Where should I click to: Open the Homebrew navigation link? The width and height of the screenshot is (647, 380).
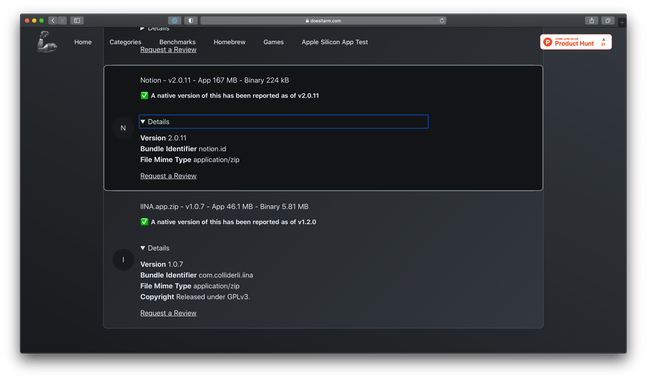pyautogui.click(x=229, y=42)
